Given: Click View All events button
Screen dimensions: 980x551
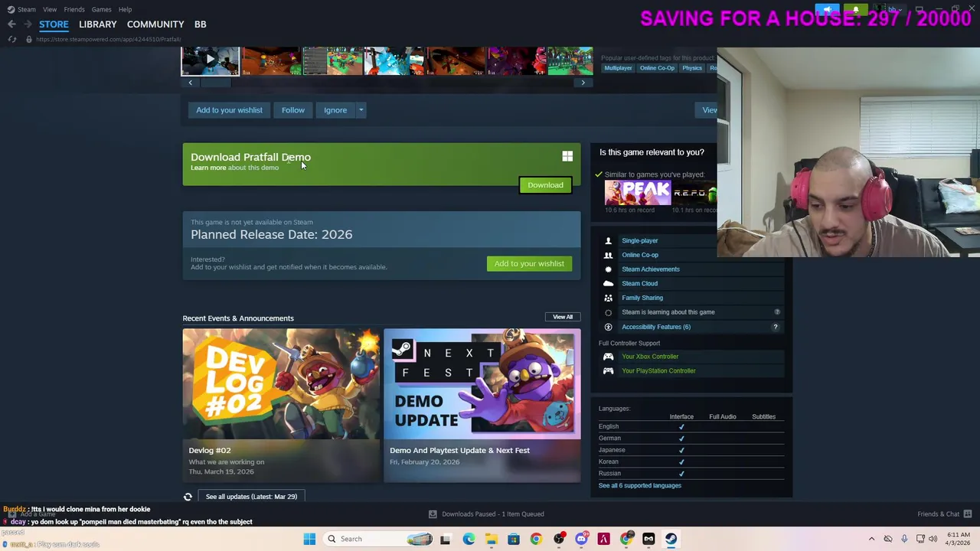Looking at the screenshot, I should tap(563, 317).
